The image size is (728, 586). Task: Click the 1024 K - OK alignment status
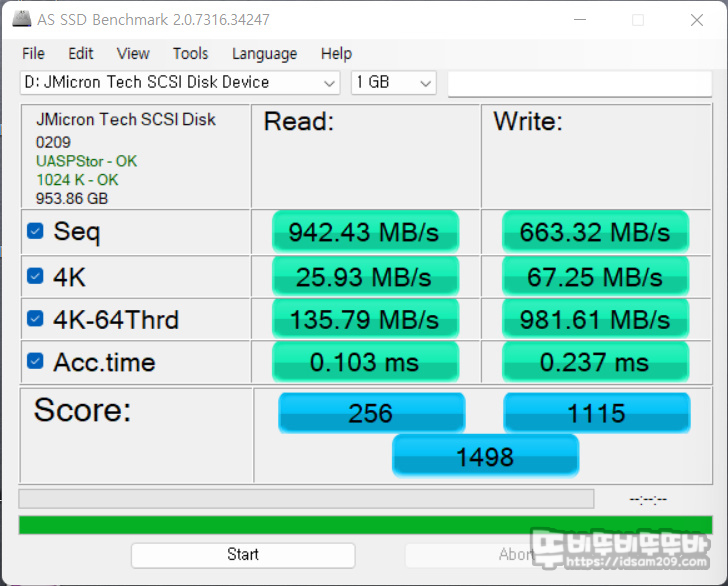coord(77,180)
